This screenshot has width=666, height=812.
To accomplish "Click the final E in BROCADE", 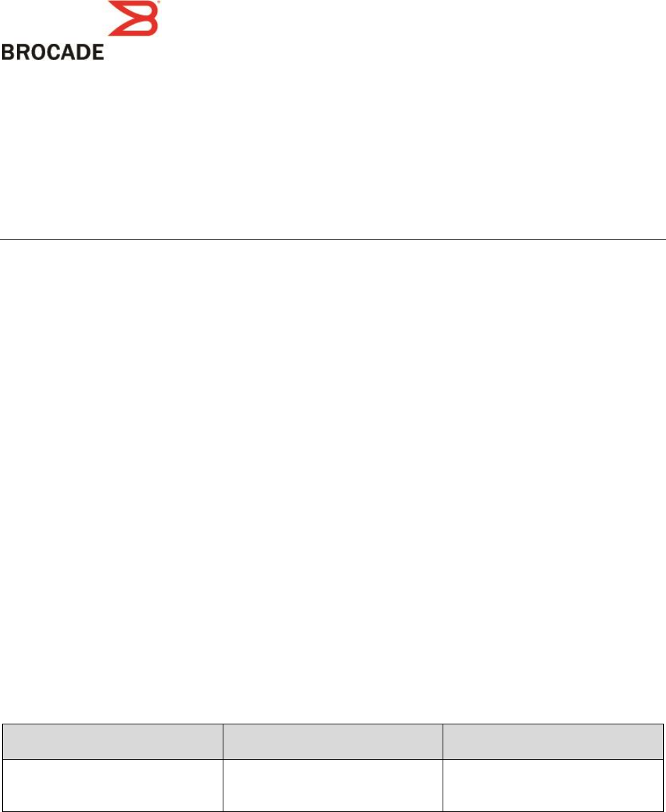I will [x=98, y=52].
